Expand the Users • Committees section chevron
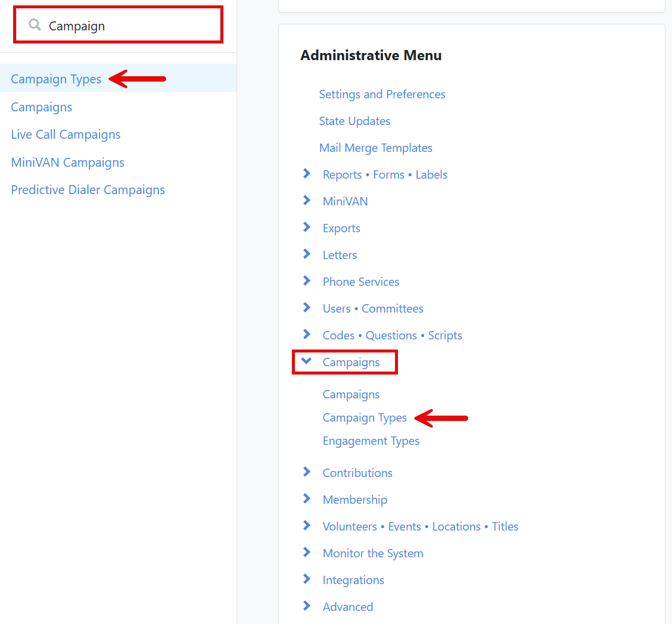The width and height of the screenshot is (672, 624). tap(306, 307)
